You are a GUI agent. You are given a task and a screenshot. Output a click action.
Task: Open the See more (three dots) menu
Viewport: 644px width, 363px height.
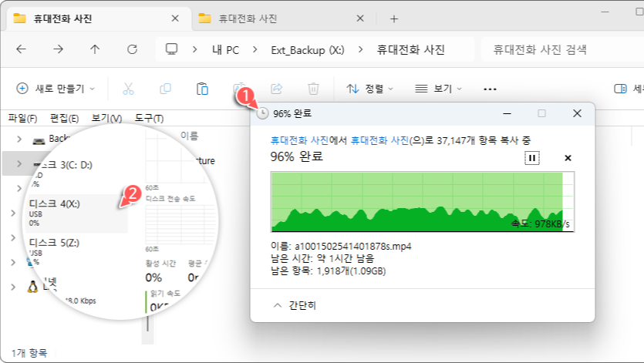pyautogui.click(x=490, y=89)
